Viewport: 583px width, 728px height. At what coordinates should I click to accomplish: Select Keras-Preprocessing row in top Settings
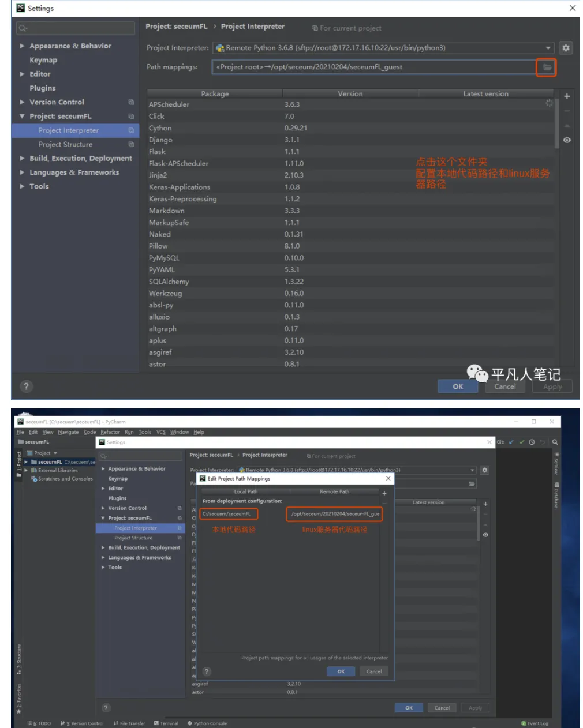pos(350,198)
